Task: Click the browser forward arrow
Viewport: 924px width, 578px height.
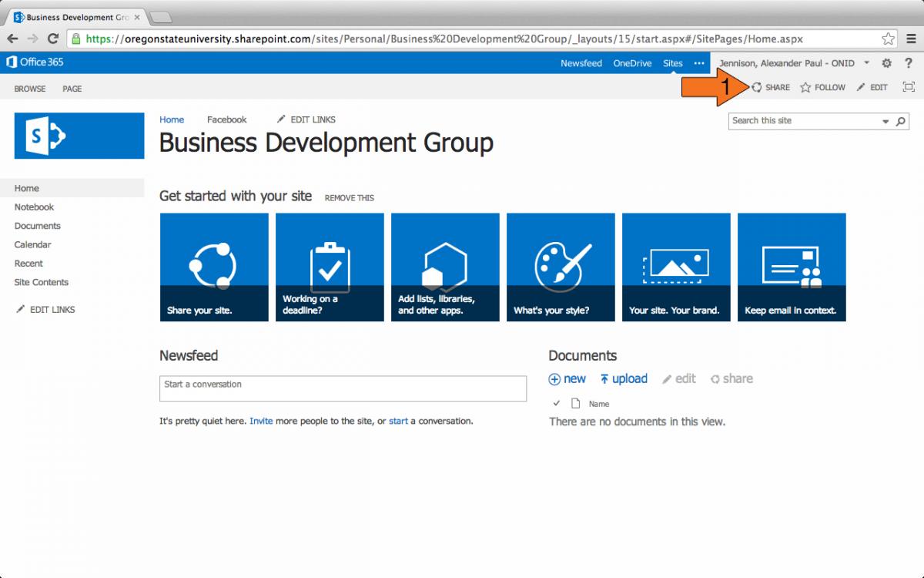Action: pos(33,39)
